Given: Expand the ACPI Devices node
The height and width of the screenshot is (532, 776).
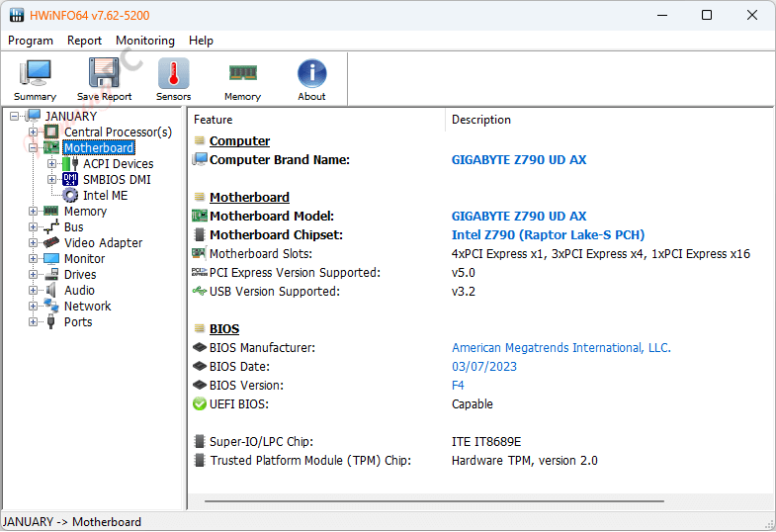Looking at the screenshot, I should [51, 164].
